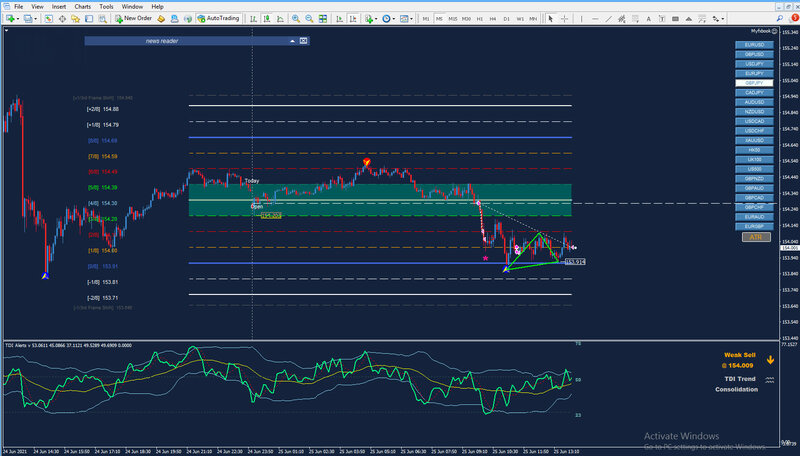Click the orange ATR button

756,237
